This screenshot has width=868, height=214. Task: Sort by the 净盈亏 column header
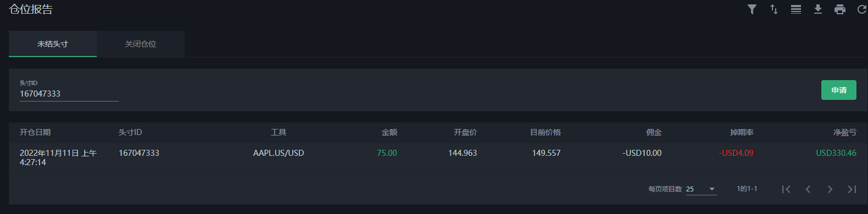coord(845,132)
